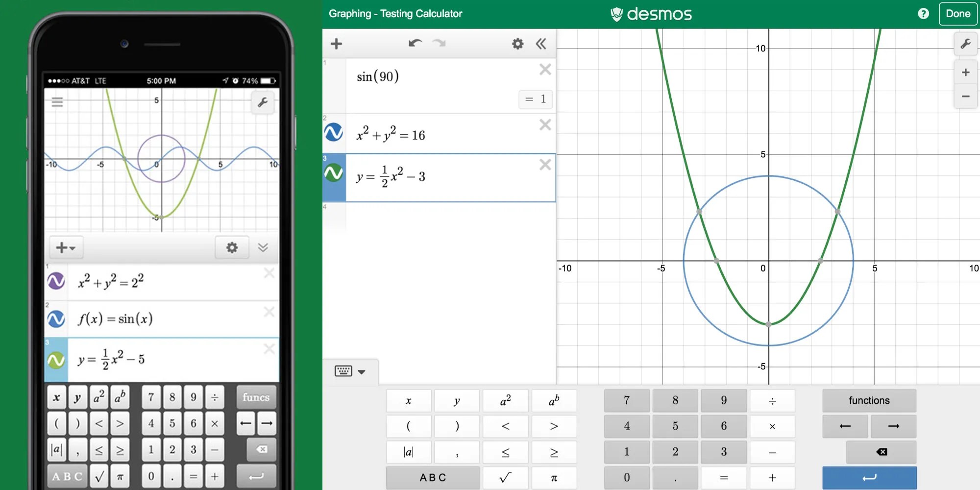The width and height of the screenshot is (980, 490).
Task: Tap the square root key on desktop keypad
Action: (x=505, y=478)
